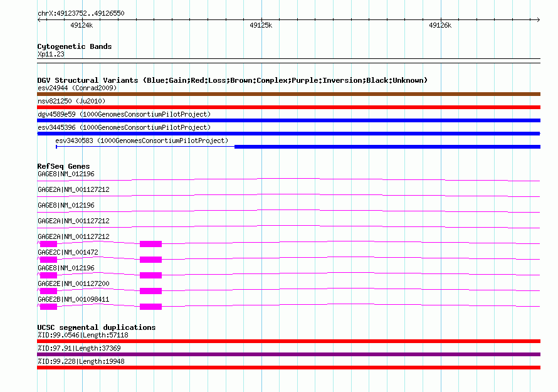Open the UCSC segmental duplications track heading
This screenshot has width=558, height=392.
97,327
